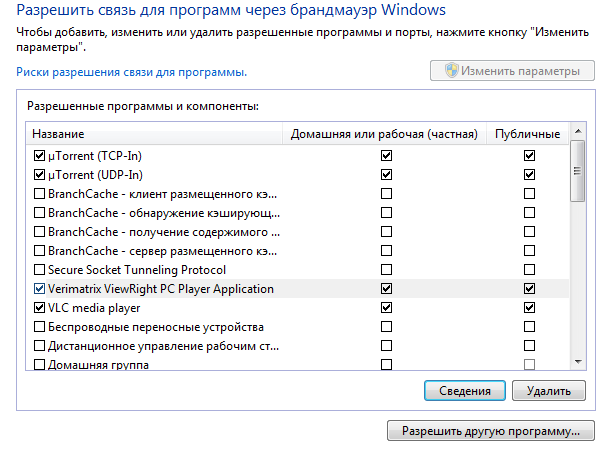Image resolution: width=601 pixels, height=449 pixels.
Task: Select BranchCache - сервер размещенного кэша row
Action: click(x=297, y=251)
